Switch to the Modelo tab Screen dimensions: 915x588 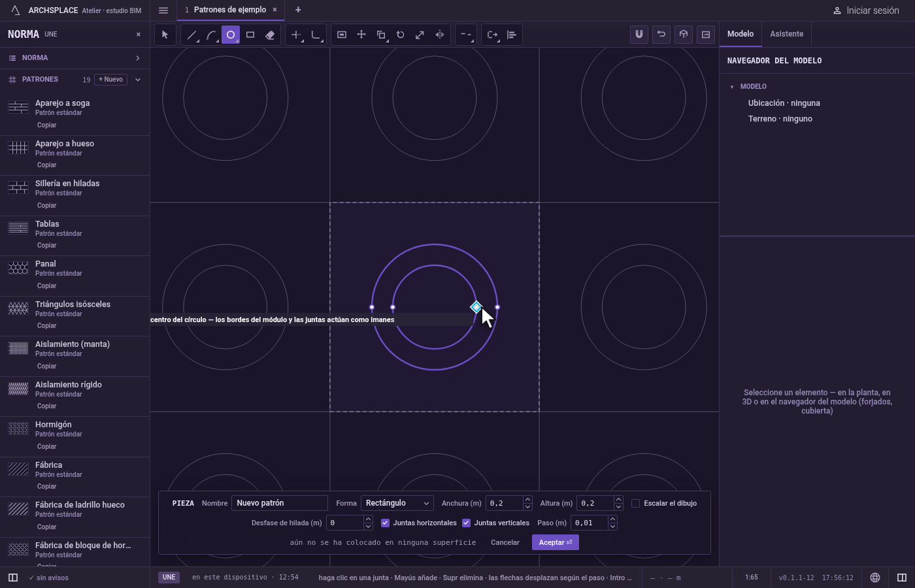(740, 34)
